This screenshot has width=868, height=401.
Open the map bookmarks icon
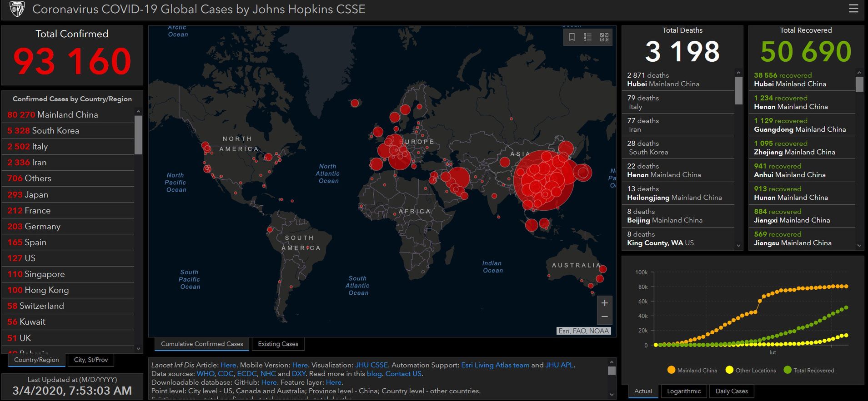[x=572, y=37]
